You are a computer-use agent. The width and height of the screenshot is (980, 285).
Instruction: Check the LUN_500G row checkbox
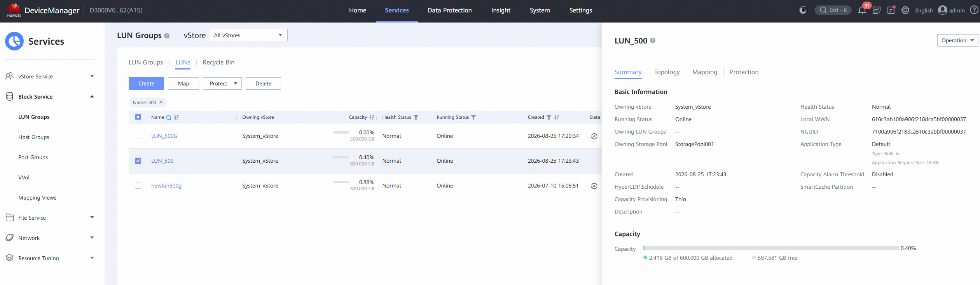tap(138, 136)
